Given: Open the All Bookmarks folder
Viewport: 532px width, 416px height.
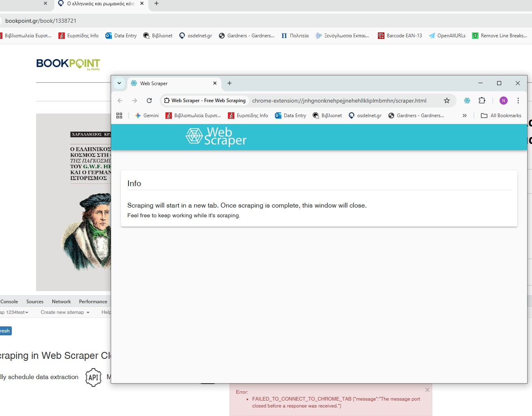Looking at the screenshot, I should pyautogui.click(x=501, y=116).
